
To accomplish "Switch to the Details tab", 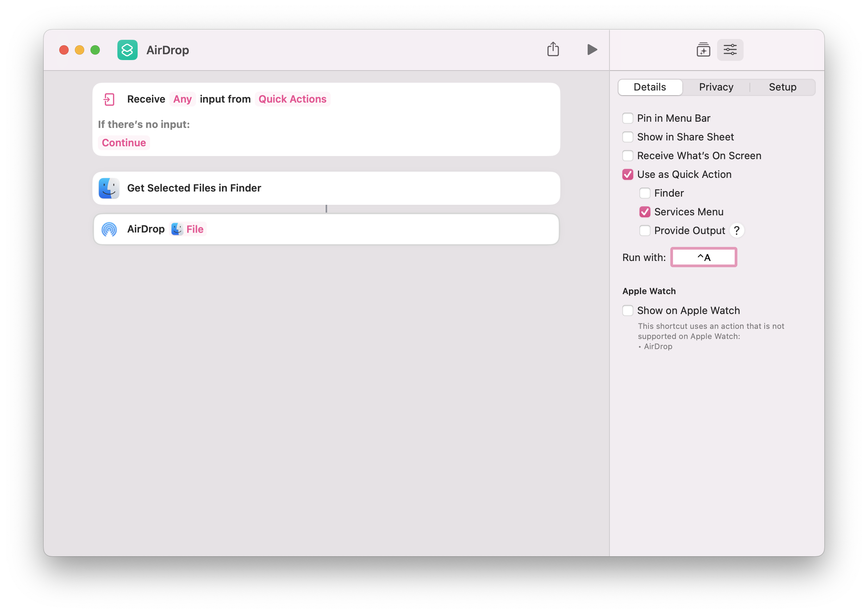I will (x=650, y=87).
